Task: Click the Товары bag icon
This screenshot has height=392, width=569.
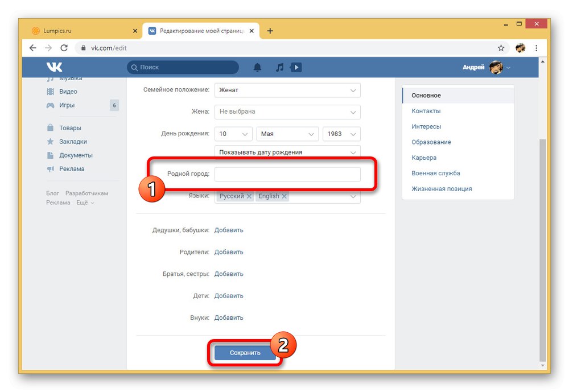Action: 50,128
